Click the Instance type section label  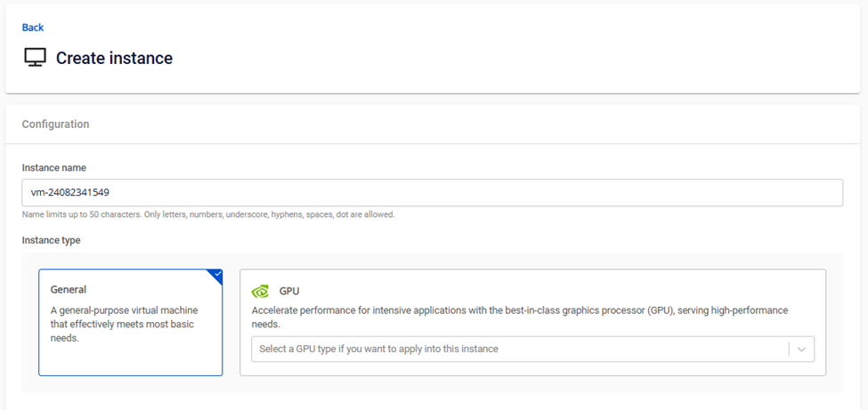point(52,240)
